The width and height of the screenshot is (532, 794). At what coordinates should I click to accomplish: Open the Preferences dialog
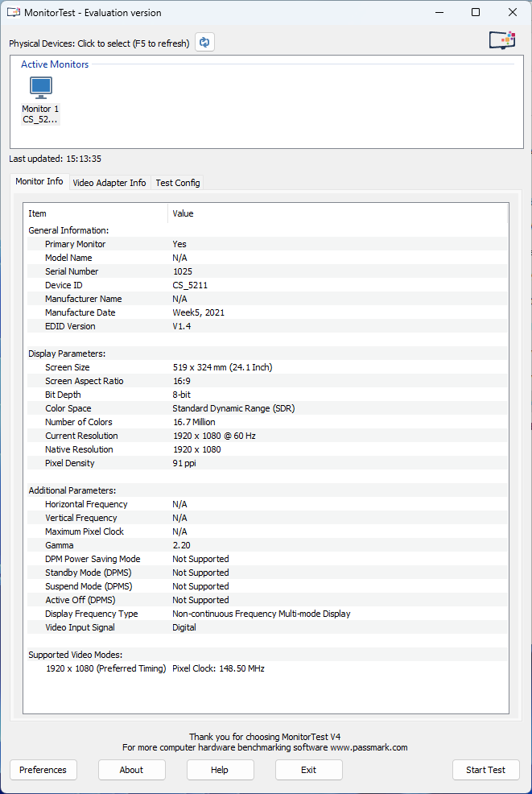[43, 770]
